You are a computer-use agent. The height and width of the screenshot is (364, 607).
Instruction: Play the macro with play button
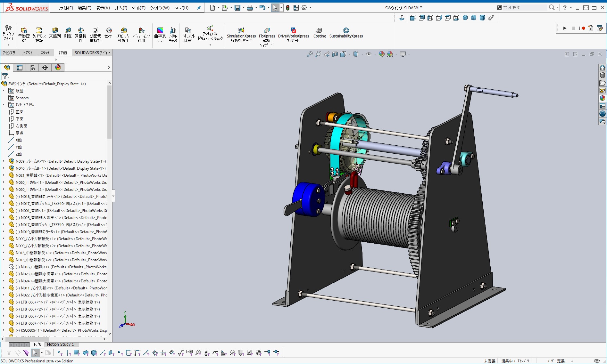tap(565, 28)
